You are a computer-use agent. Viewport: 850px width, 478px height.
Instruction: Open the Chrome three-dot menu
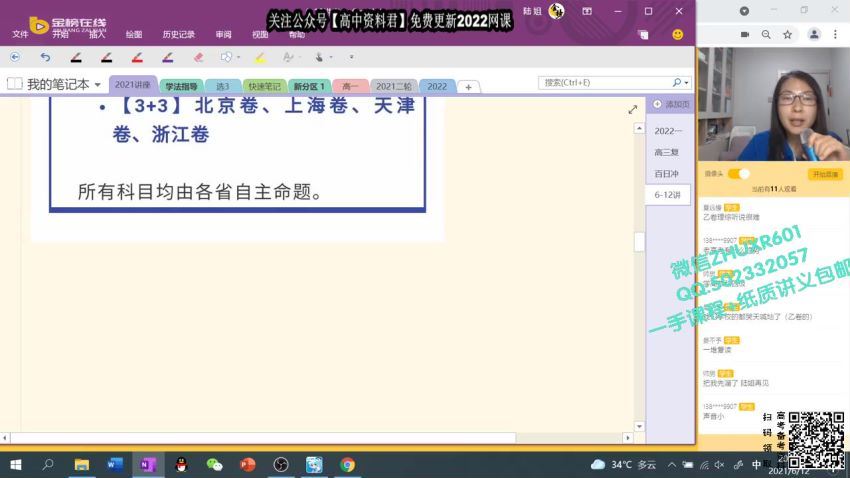click(835, 35)
